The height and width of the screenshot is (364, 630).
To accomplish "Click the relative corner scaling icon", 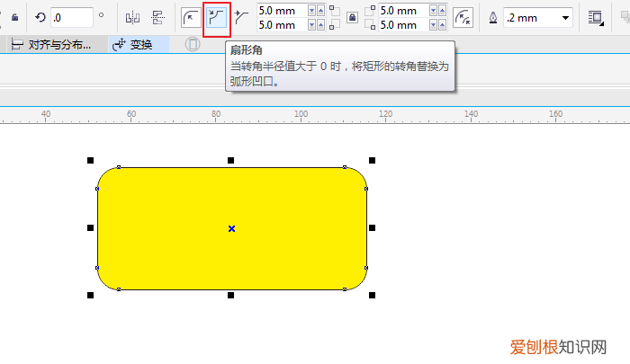I will [463, 17].
